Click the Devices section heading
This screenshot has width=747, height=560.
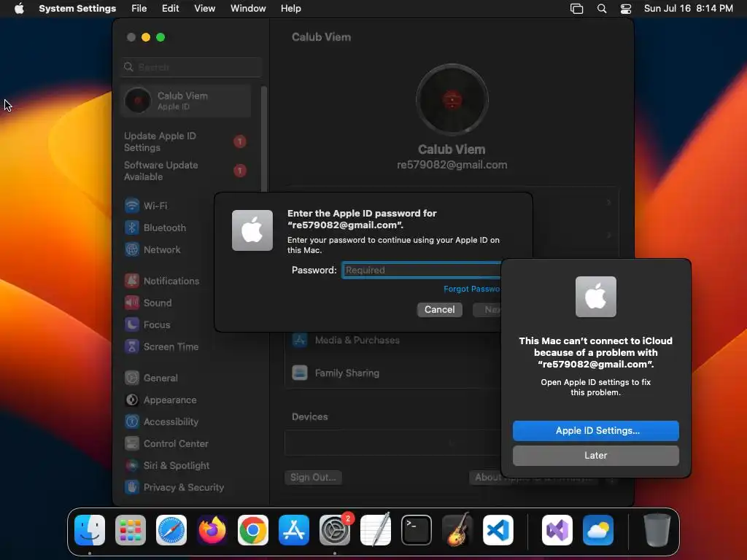[x=309, y=416]
